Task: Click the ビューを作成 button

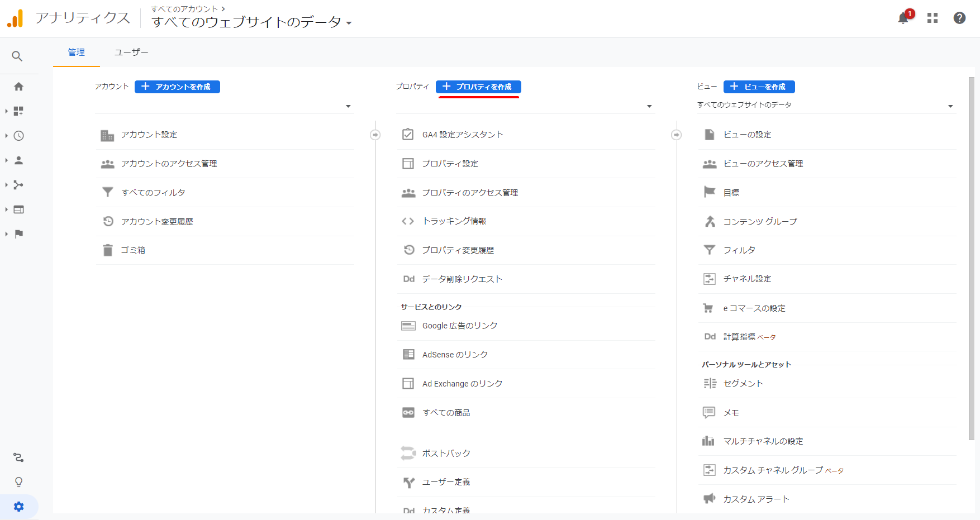Action: 759,87
